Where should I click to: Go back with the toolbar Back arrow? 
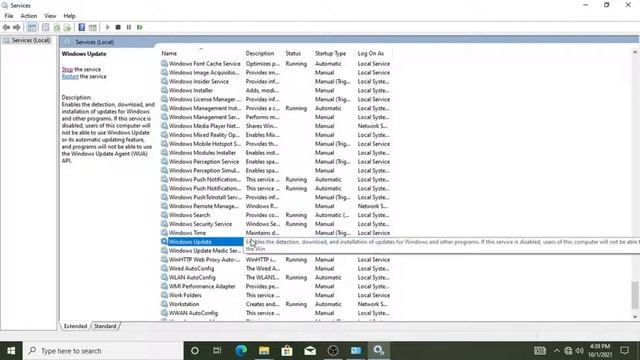[x=6, y=27]
